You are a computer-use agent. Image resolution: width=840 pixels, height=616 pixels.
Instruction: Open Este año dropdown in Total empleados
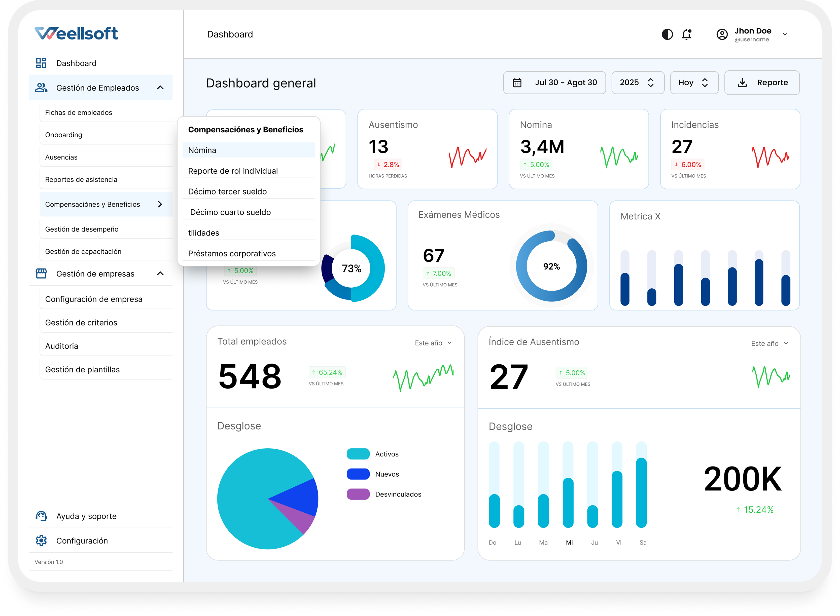[433, 343]
